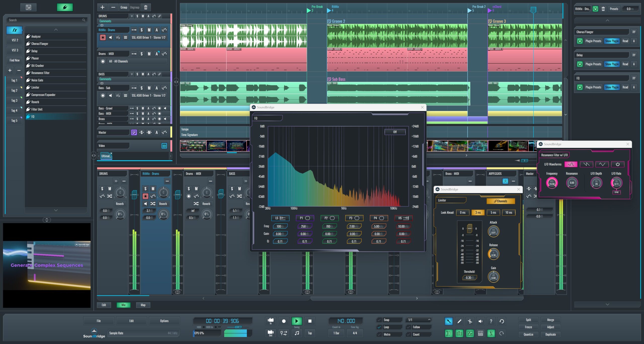Collapse the DRUMS track group chevron
This screenshot has width=644, height=344.
click(132, 16)
